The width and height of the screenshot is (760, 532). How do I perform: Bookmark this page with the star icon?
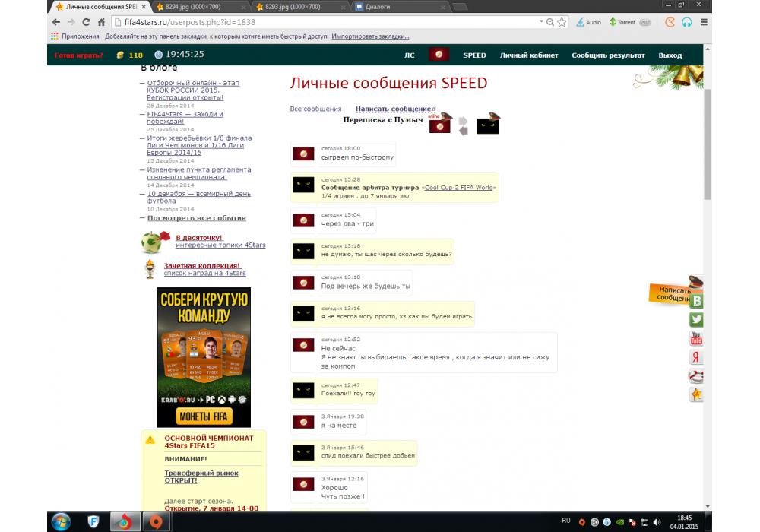point(561,22)
